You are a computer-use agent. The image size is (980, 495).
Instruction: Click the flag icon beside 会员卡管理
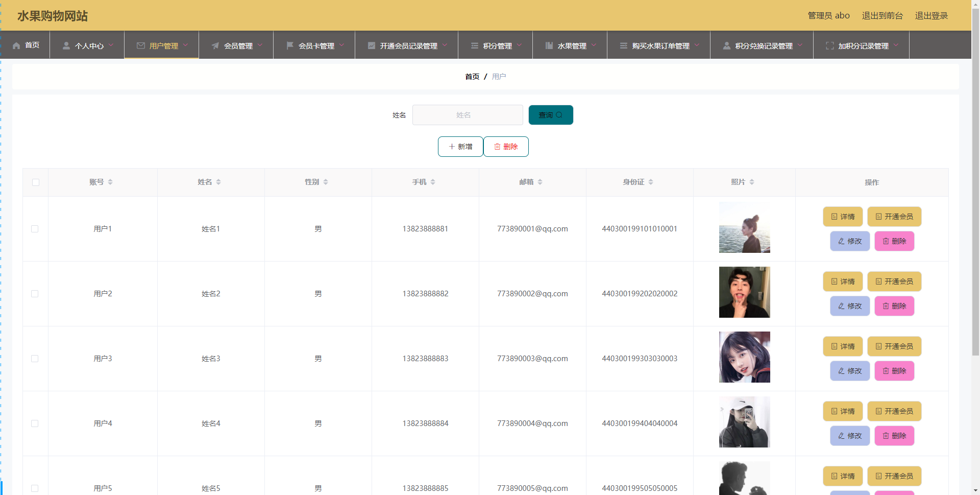(x=290, y=45)
